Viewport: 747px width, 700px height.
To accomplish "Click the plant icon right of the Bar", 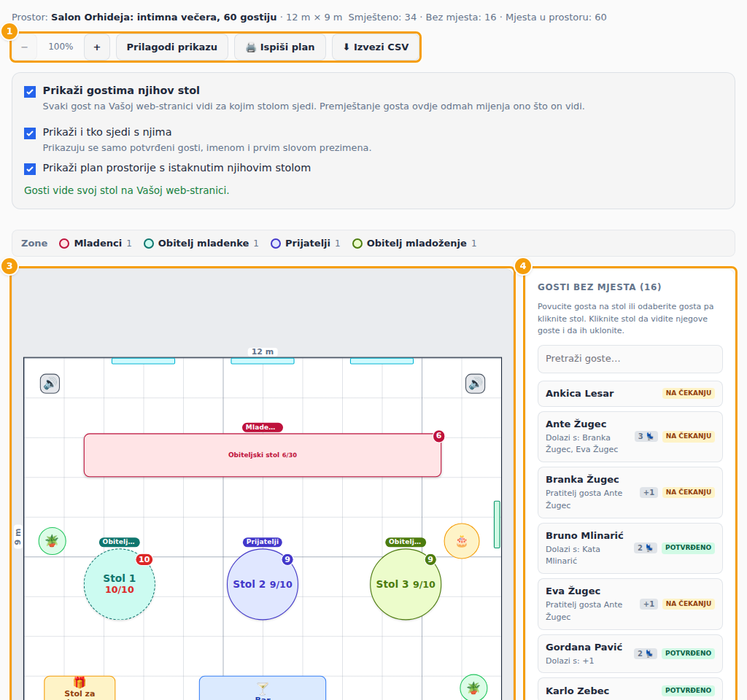I will (473, 688).
